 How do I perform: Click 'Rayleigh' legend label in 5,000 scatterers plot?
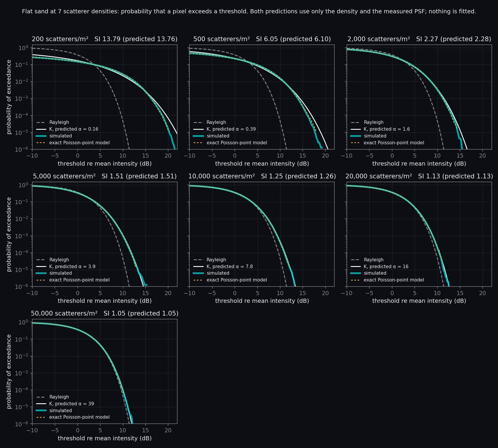(59, 260)
